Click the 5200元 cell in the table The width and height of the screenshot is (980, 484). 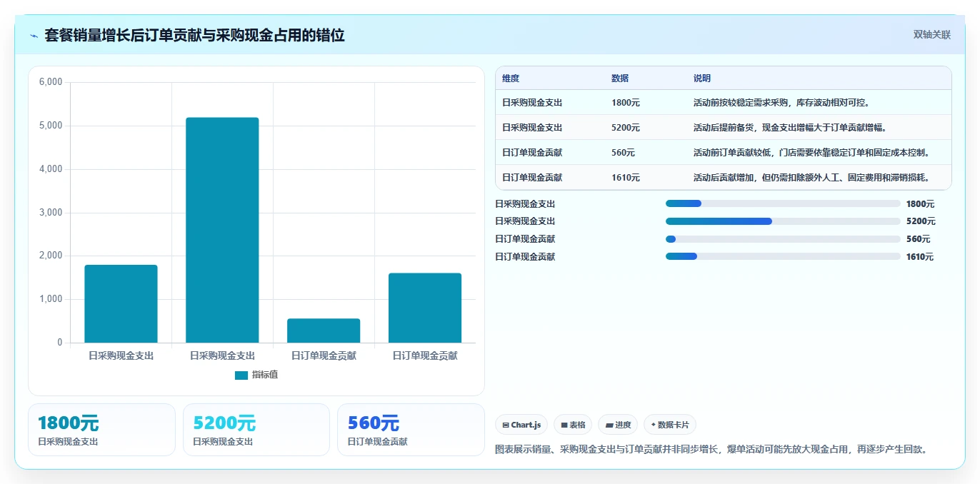coord(626,128)
